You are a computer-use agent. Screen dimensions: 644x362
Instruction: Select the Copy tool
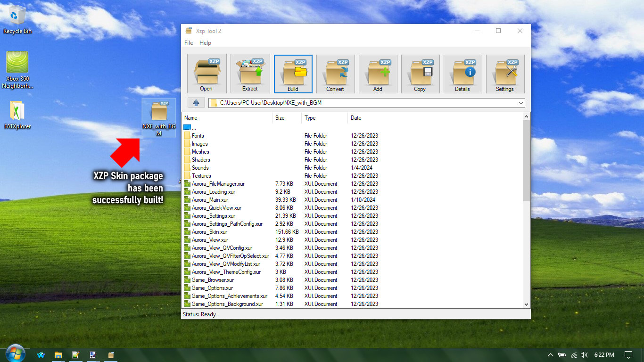(x=420, y=74)
